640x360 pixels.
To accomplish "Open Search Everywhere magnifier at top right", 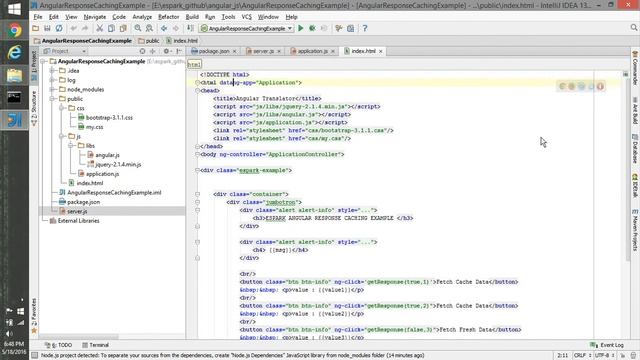I will coord(633,27).
